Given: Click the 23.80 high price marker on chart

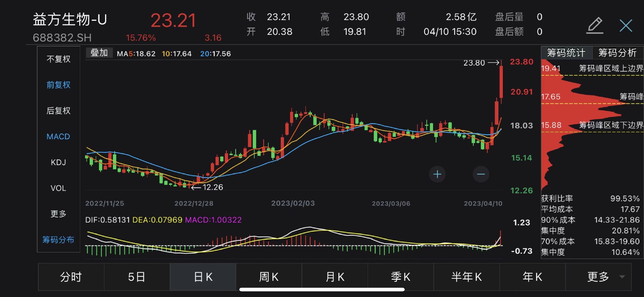Looking at the screenshot, I should 481,63.
